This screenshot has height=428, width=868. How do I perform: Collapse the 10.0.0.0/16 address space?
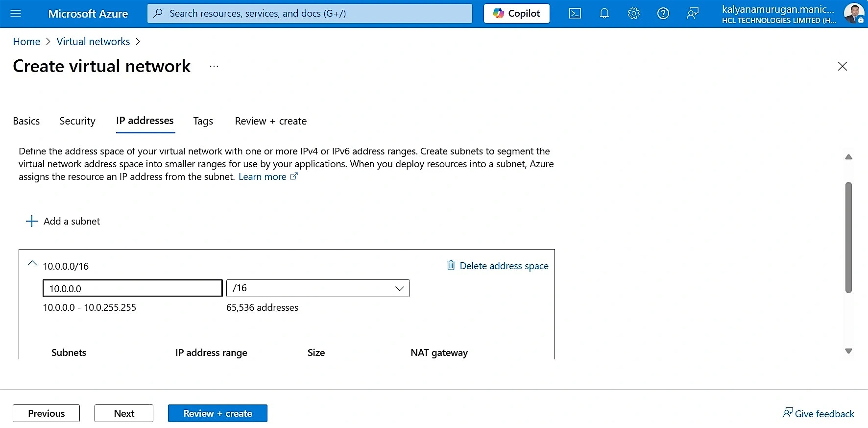(x=32, y=264)
